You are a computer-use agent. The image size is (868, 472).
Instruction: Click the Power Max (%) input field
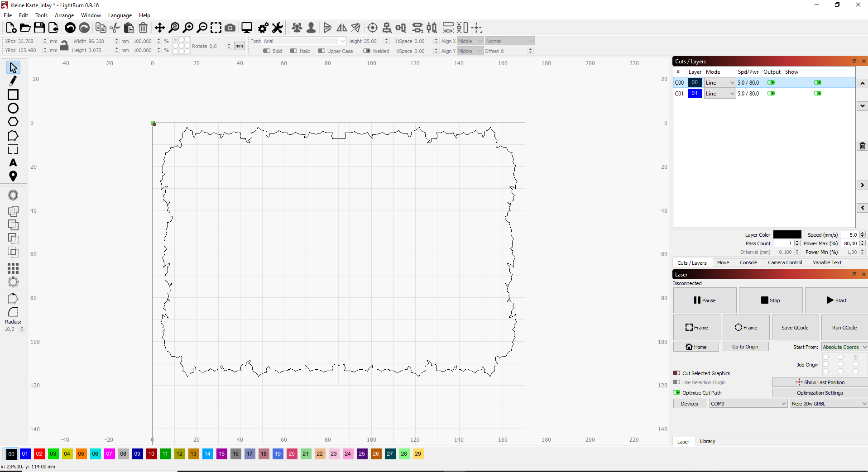(x=850, y=243)
